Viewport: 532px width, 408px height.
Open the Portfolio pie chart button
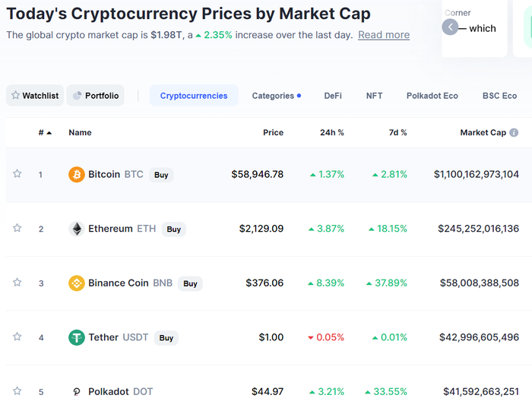[95, 96]
